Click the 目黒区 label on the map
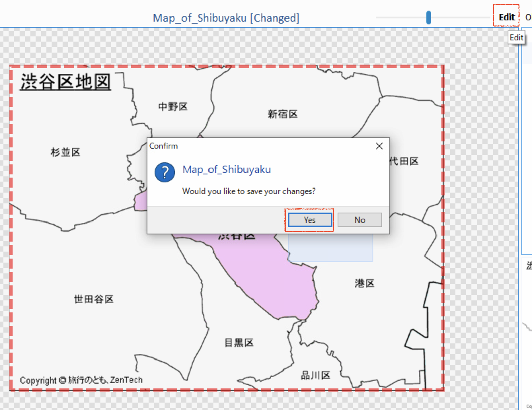Image resolution: width=532 pixels, height=410 pixels. coord(239,343)
